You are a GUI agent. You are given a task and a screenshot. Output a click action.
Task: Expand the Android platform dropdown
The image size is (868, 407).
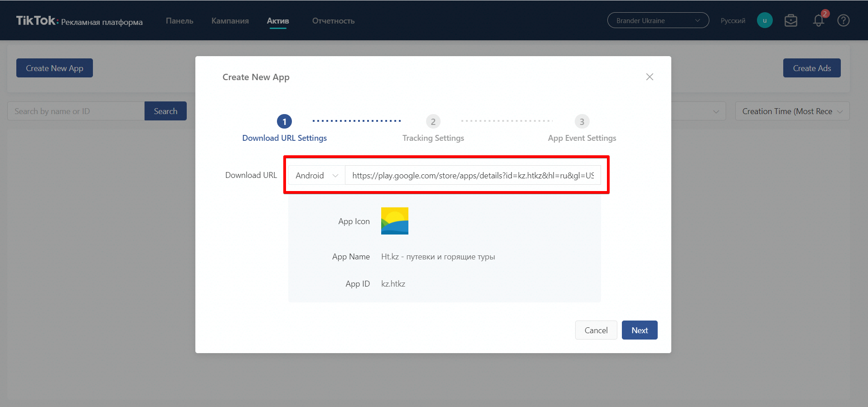(x=316, y=175)
